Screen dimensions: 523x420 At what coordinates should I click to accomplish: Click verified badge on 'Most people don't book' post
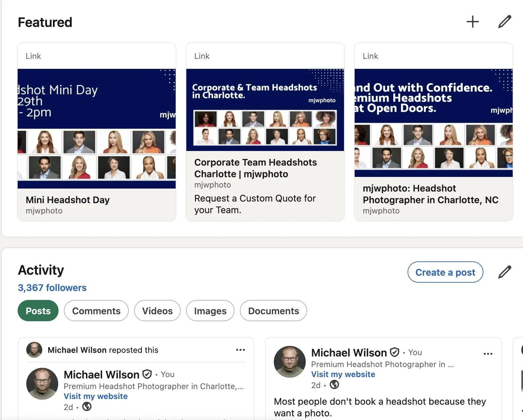pyautogui.click(x=395, y=352)
